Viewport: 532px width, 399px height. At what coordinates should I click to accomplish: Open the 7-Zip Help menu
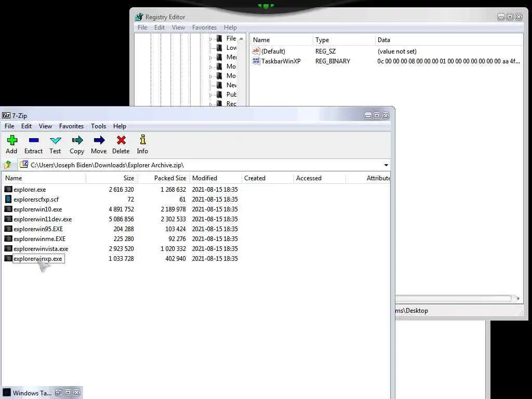click(120, 126)
